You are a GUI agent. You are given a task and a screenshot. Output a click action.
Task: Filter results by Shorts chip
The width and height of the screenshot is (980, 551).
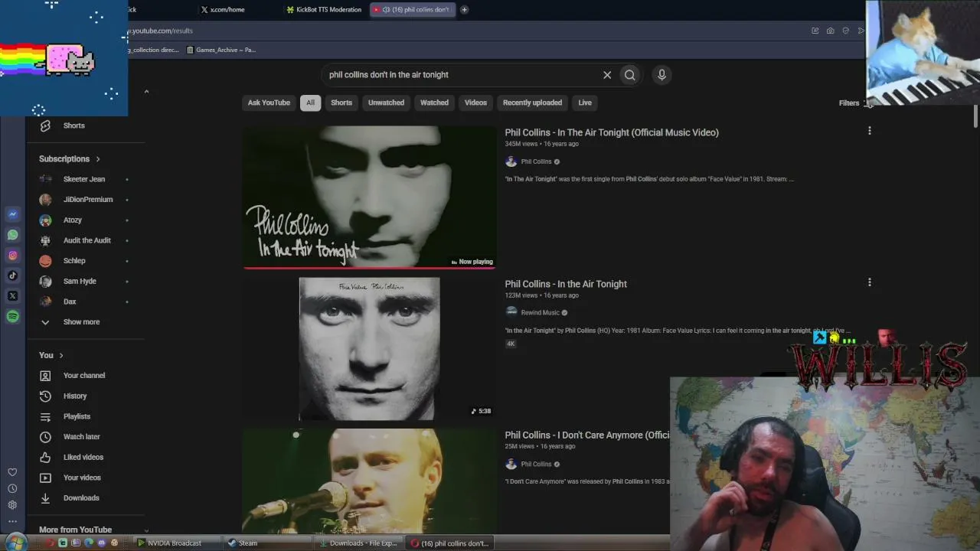pyautogui.click(x=341, y=103)
